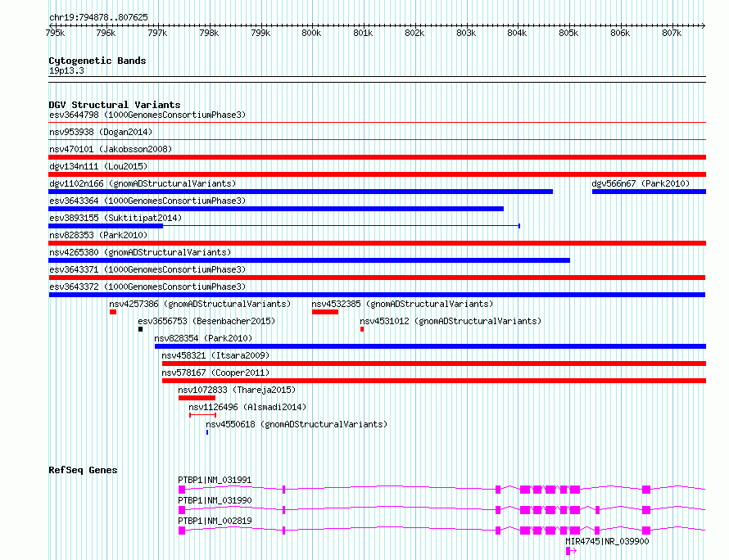Image resolution: width=729 pixels, height=560 pixels.
Task: Open variant nsv953938 (Dogan2014)
Action: click(x=101, y=132)
